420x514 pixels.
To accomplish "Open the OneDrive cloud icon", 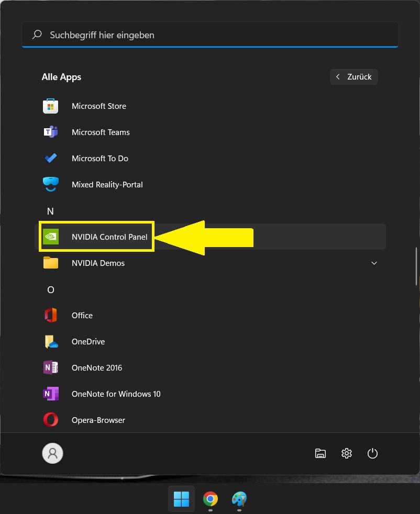I will pyautogui.click(x=51, y=342).
